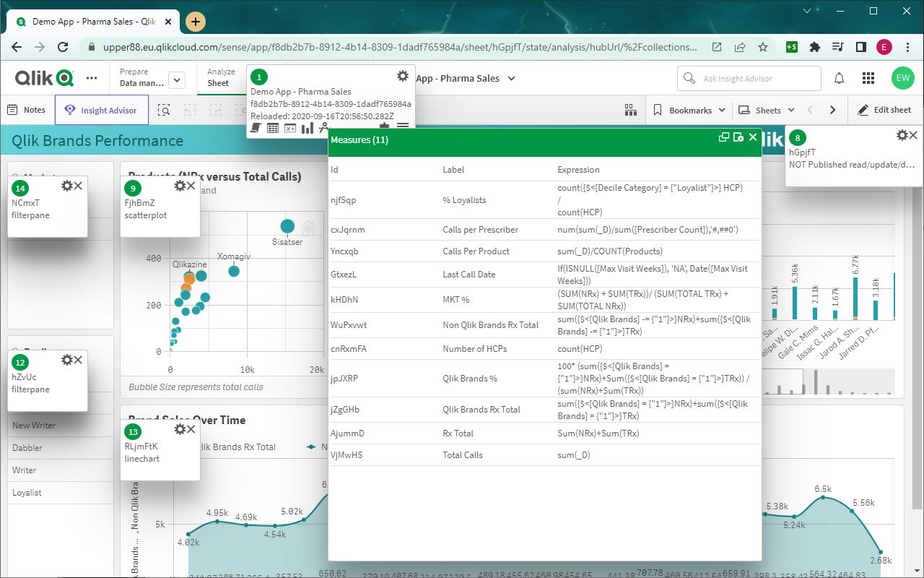Click the smart search selection tool icon
The image size is (924, 578).
pos(165,111)
